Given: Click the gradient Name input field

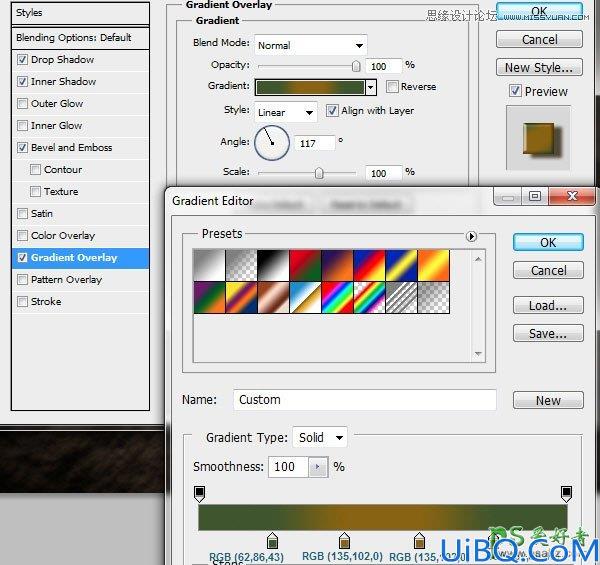Looking at the screenshot, I should click(365, 400).
